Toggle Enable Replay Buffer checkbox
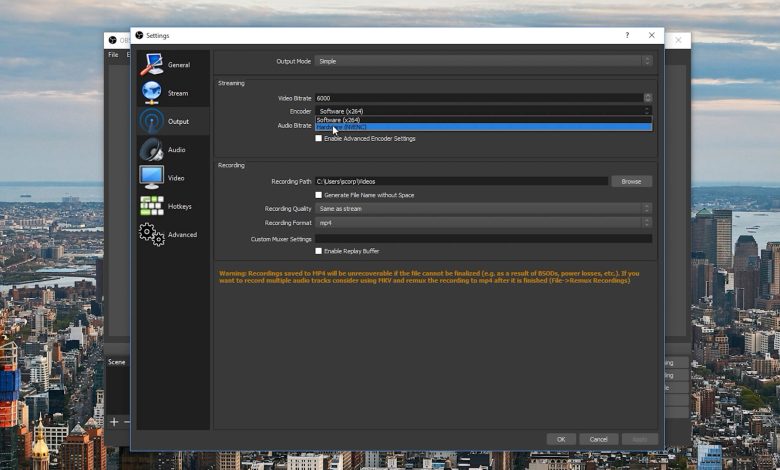This screenshot has width=780, height=470. 319,251
